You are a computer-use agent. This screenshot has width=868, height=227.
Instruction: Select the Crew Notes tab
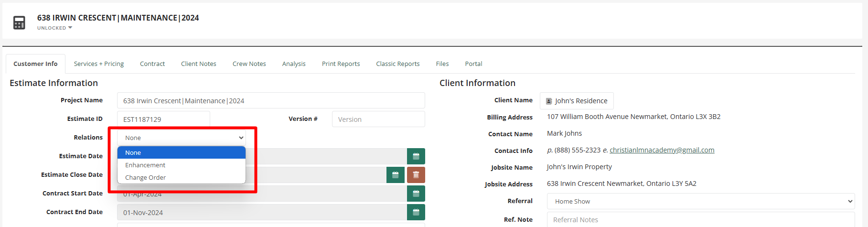[249, 64]
